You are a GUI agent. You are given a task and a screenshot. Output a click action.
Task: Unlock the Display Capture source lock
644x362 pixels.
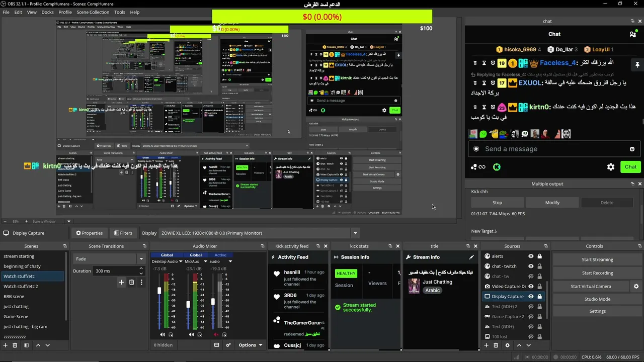[539, 297]
